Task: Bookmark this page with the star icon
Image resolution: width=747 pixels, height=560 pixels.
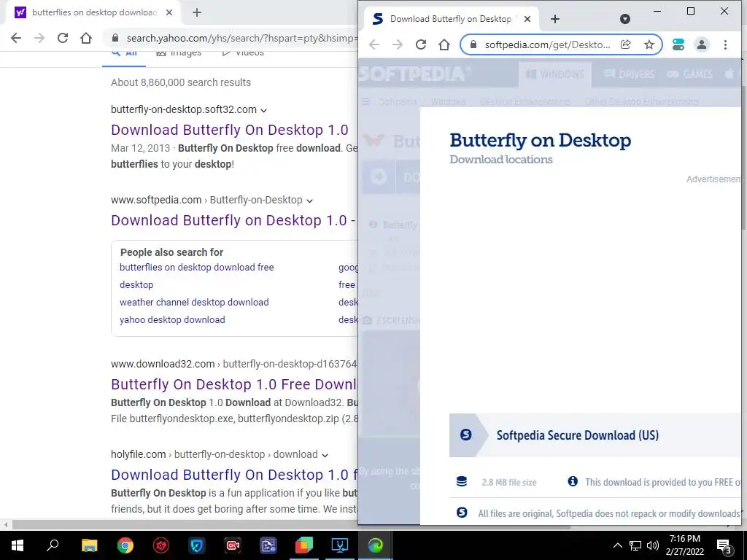Action: (x=649, y=44)
